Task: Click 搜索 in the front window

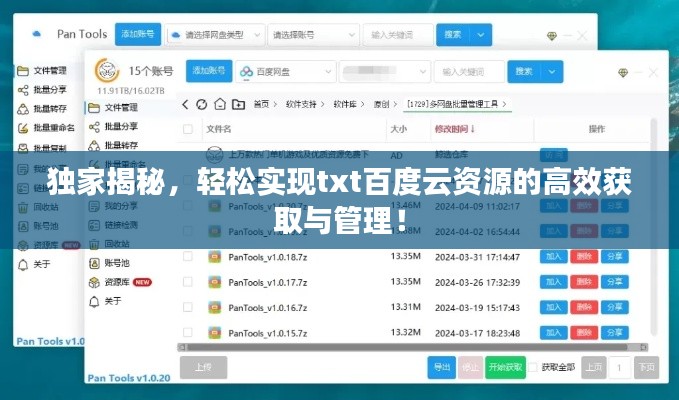Action: pyautogui.click(x=524, y=71)
